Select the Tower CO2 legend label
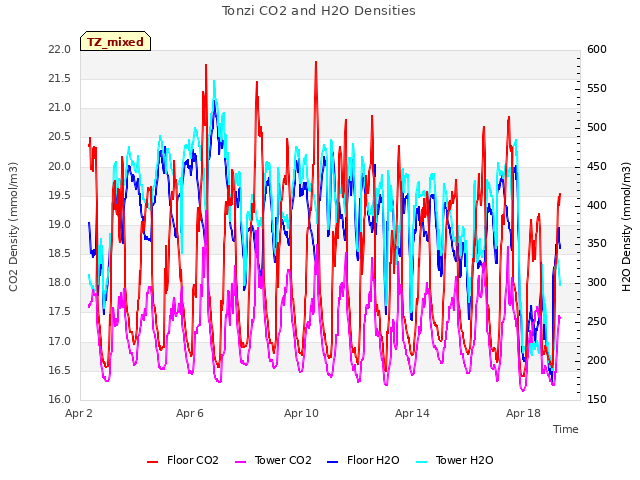640x480 pixels. pos(283,460)
